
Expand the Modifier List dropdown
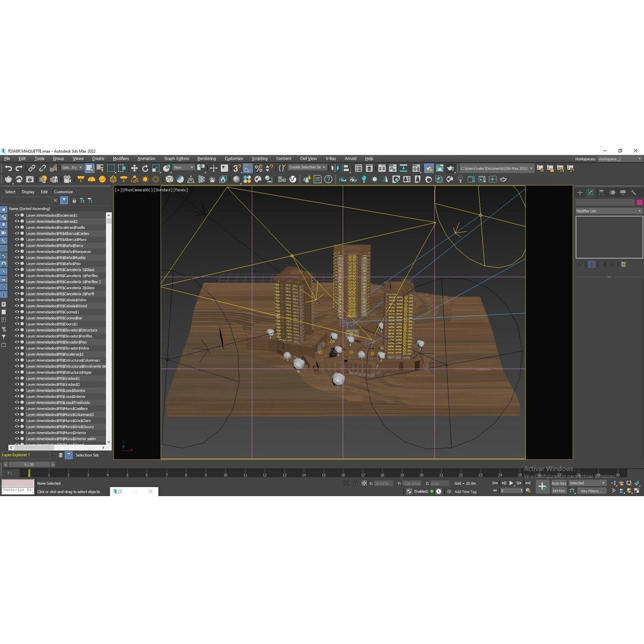(609, 211)
